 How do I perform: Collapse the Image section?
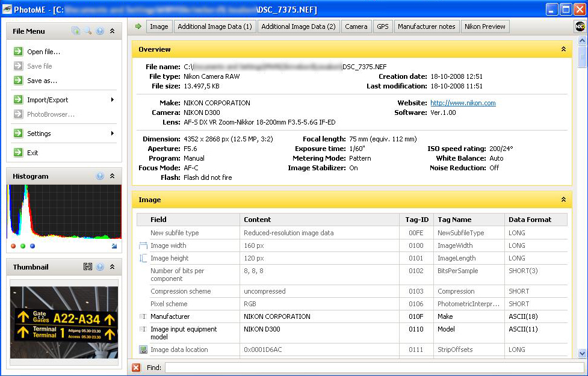(x=563, y=200)
